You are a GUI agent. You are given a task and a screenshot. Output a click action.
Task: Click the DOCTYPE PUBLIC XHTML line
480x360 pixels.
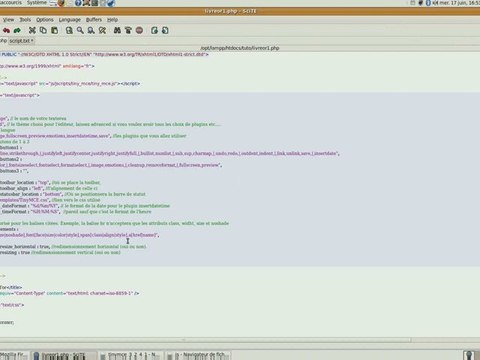click(x=104, y=54)
